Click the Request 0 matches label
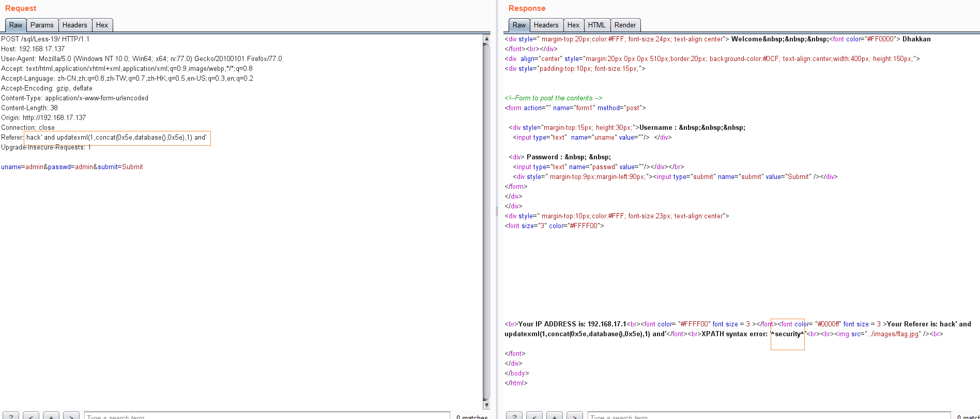980x419 pixels. coord(472,416)
